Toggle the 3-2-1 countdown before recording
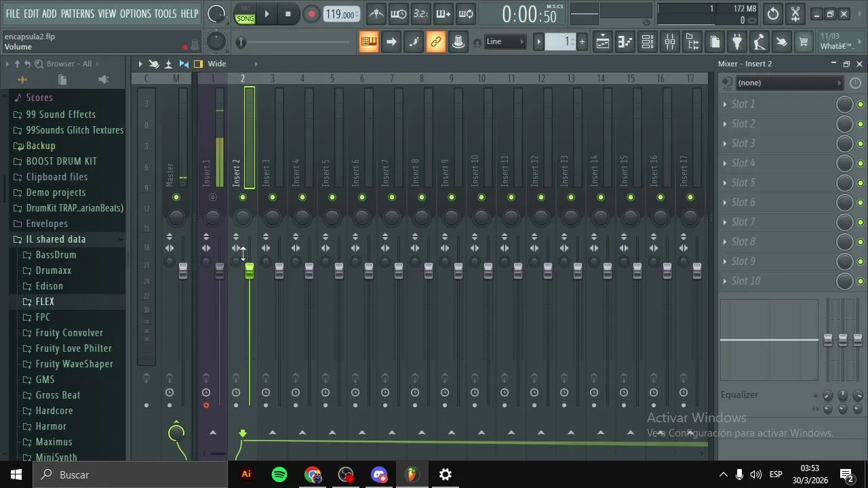This screenshot has height=488, width=868. coord(420,14)
